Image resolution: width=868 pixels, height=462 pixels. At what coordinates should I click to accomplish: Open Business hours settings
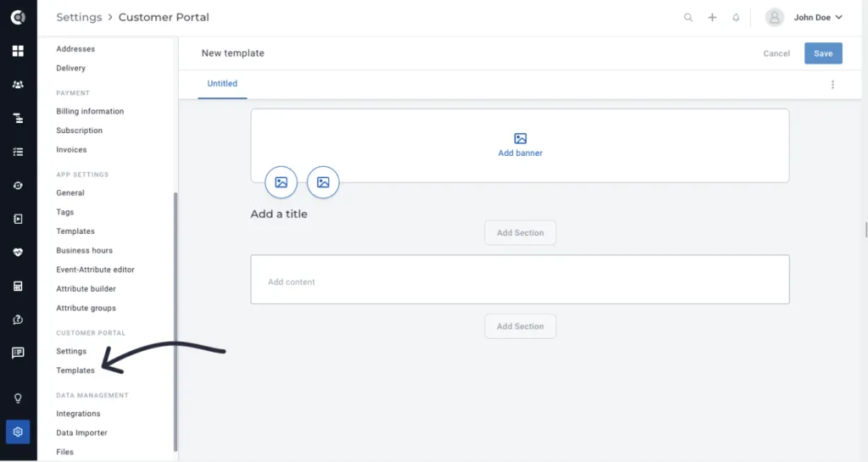[x=84, y=251]
